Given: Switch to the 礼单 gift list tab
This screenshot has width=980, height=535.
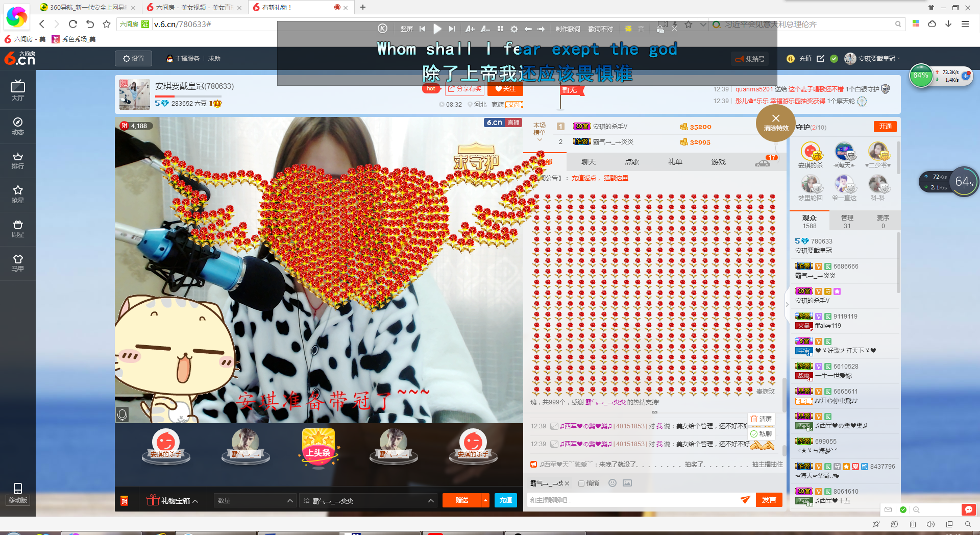Looking at the screenshot, I should tap(675, 162).
